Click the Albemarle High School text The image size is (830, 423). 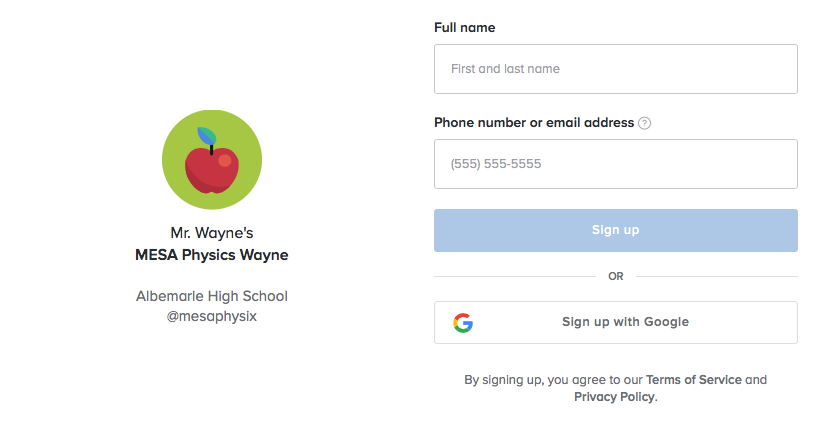click(x=212, y=296)
